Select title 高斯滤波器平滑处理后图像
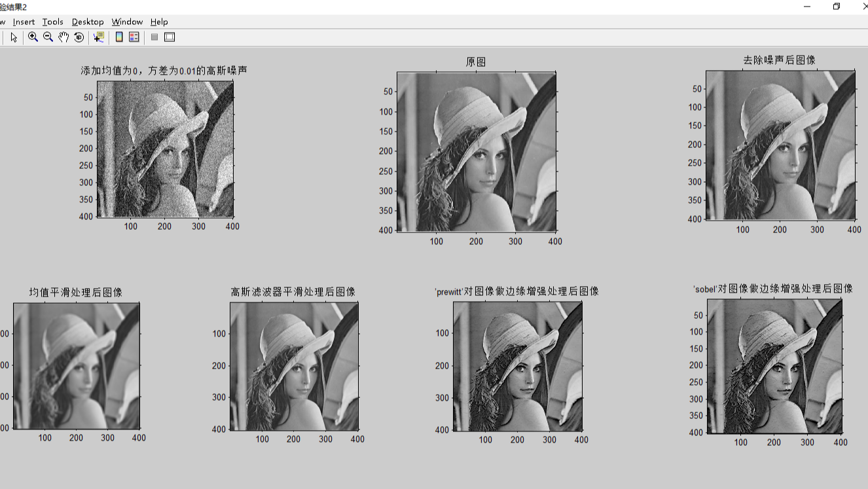This screenshot has width=868, height=489. click(293, 291)
